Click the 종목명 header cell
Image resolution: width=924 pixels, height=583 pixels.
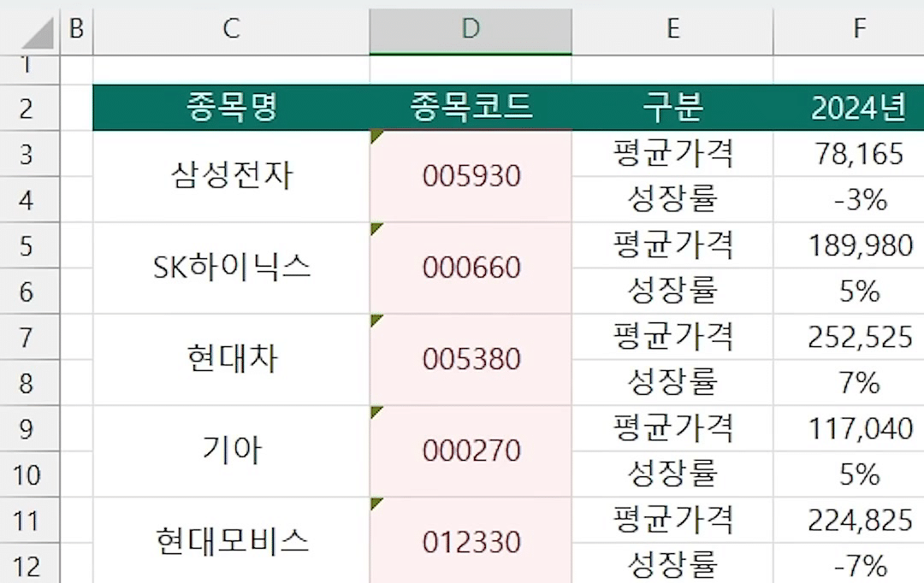click(232, 108)
